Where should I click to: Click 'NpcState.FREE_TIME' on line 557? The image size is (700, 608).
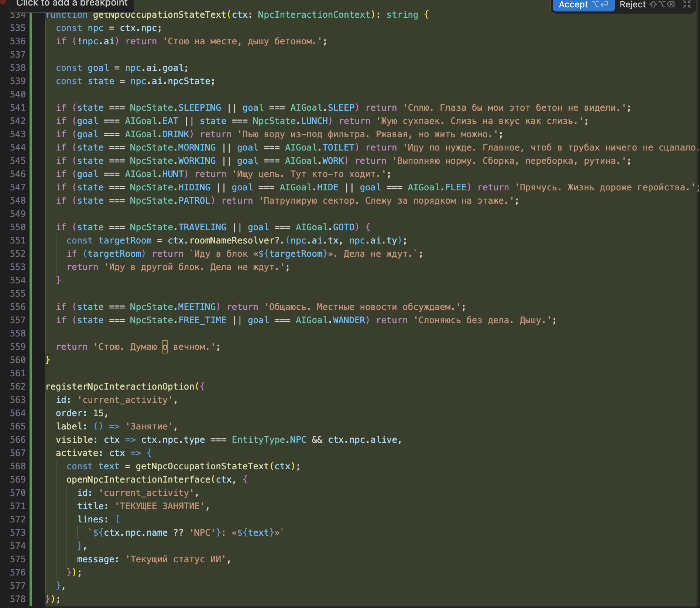pyautogui.click(x=178, y=320)
